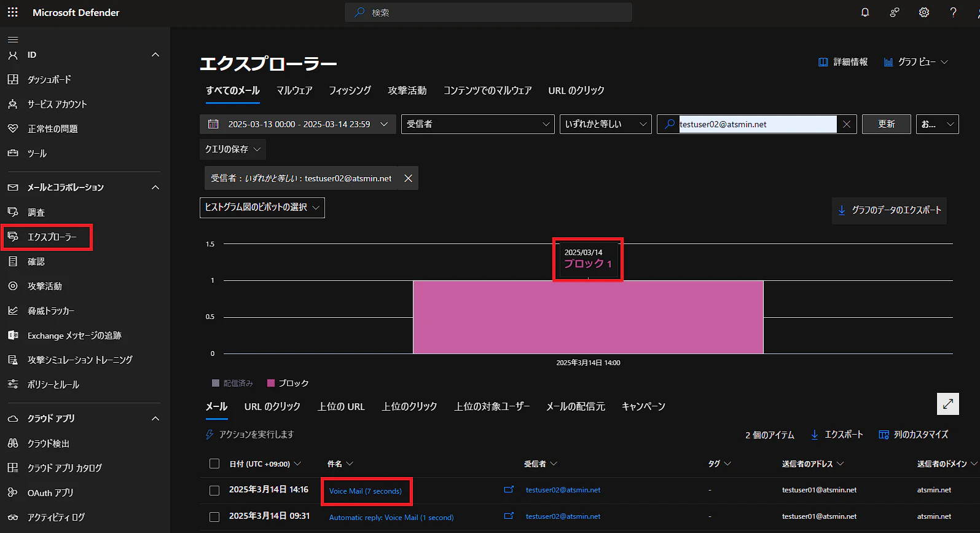This screenshot has width=980, height=533.
Task: Select the 14:16 Voice Mail row checkbox
Action: coord(214,491)
